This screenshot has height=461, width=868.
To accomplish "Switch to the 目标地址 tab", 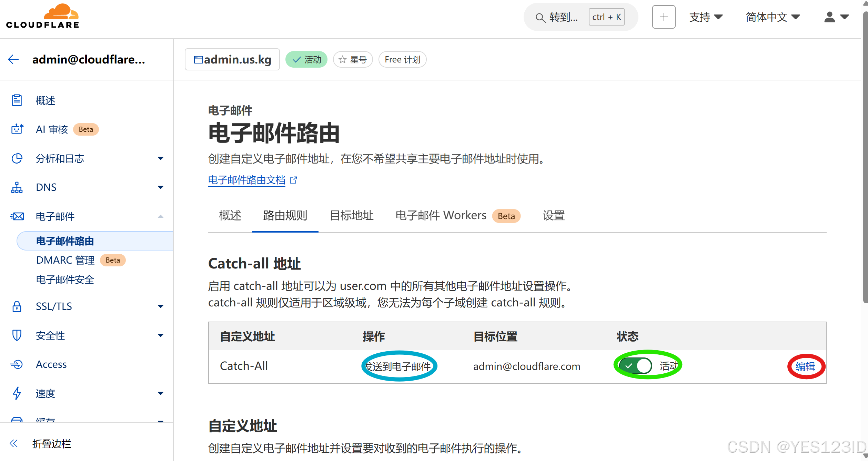I will click(x=351, y=216).
